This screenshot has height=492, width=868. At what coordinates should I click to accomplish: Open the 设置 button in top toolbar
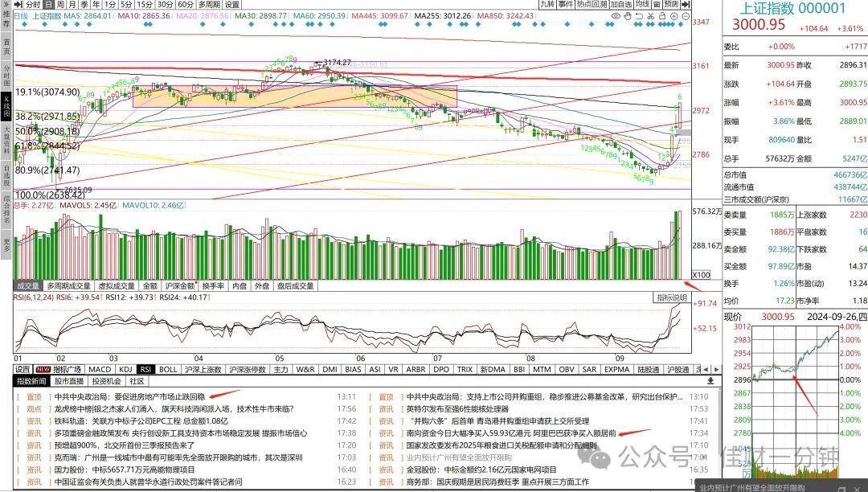point(232,5)
